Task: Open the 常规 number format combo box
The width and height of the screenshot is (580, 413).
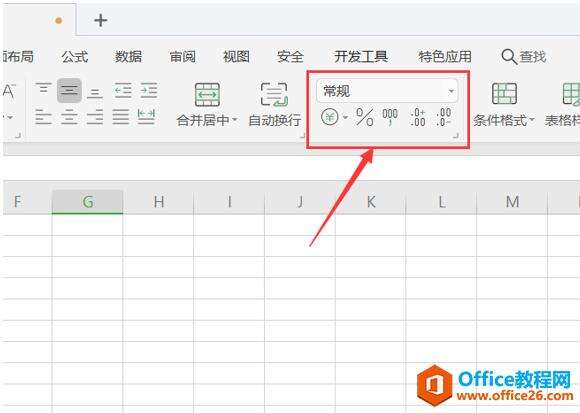Action: pyautogui.click(x=387, y=91)
